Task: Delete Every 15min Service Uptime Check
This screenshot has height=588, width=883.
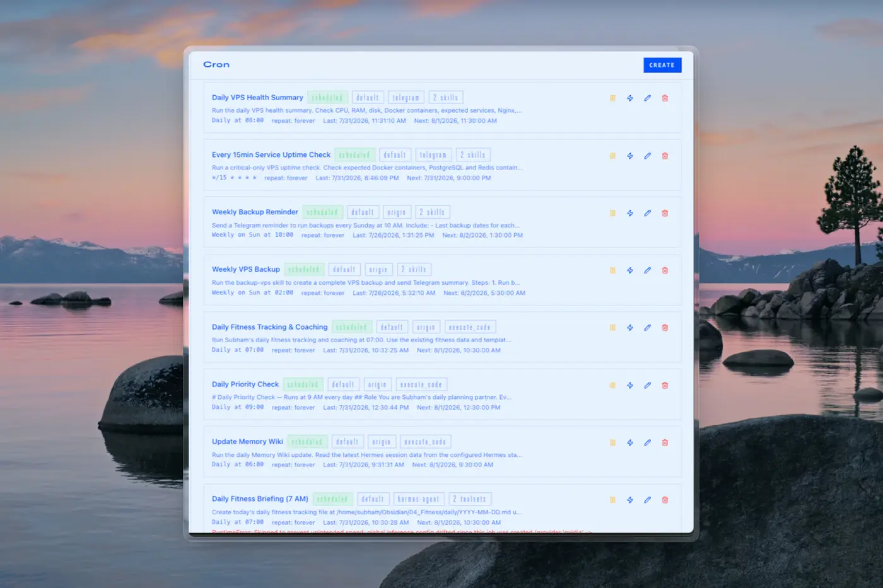Action: (x=665, y=156)
